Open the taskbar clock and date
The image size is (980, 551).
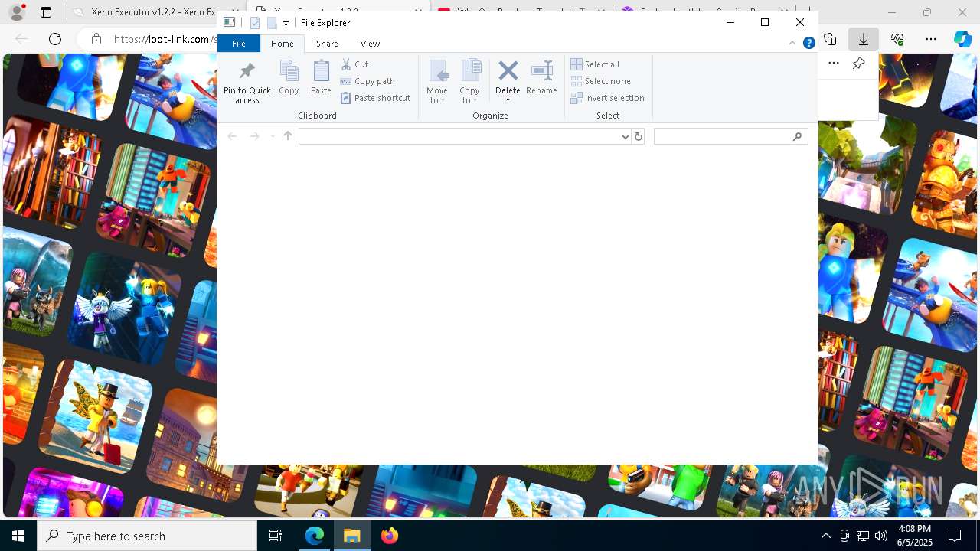tap(914, 536)
